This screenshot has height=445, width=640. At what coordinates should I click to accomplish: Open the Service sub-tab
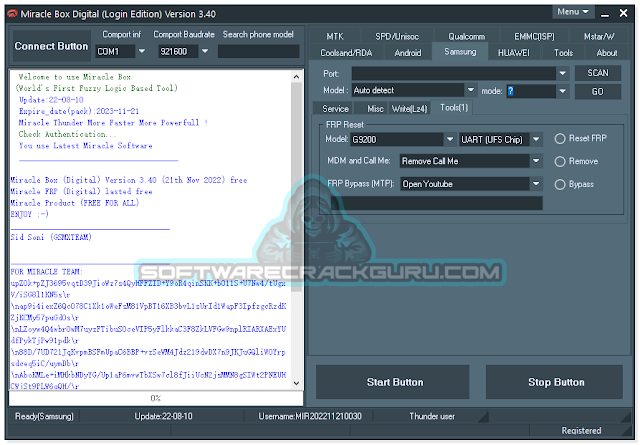click(x=335, y=109)
